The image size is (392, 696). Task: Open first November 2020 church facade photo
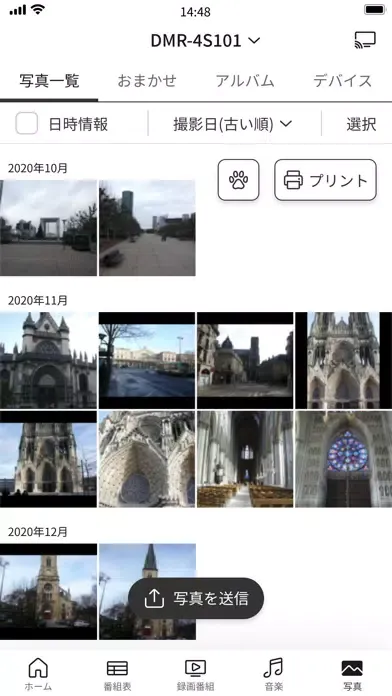pyautogui.click(x=48, y=360)
